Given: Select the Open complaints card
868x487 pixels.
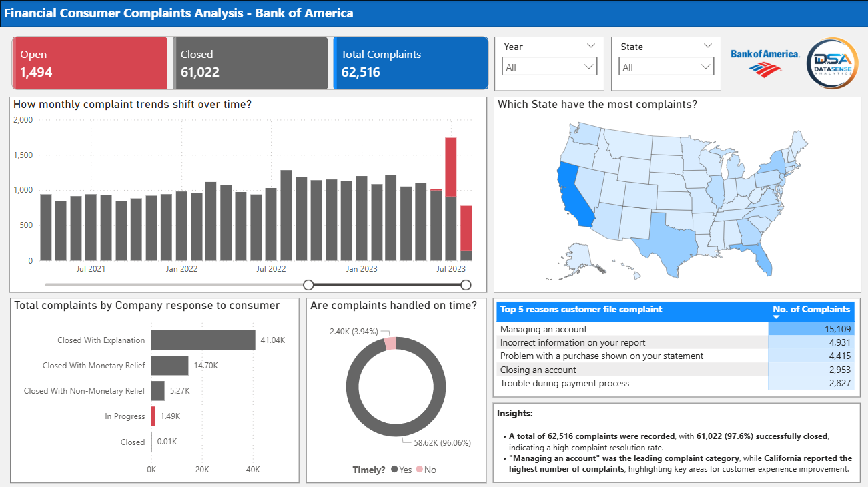Looking at the screenshot, I should coord(90,63).
